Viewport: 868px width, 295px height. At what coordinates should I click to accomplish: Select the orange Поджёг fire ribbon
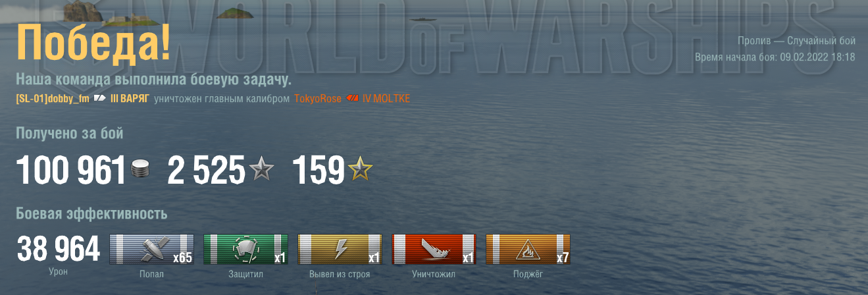point(528,250)
